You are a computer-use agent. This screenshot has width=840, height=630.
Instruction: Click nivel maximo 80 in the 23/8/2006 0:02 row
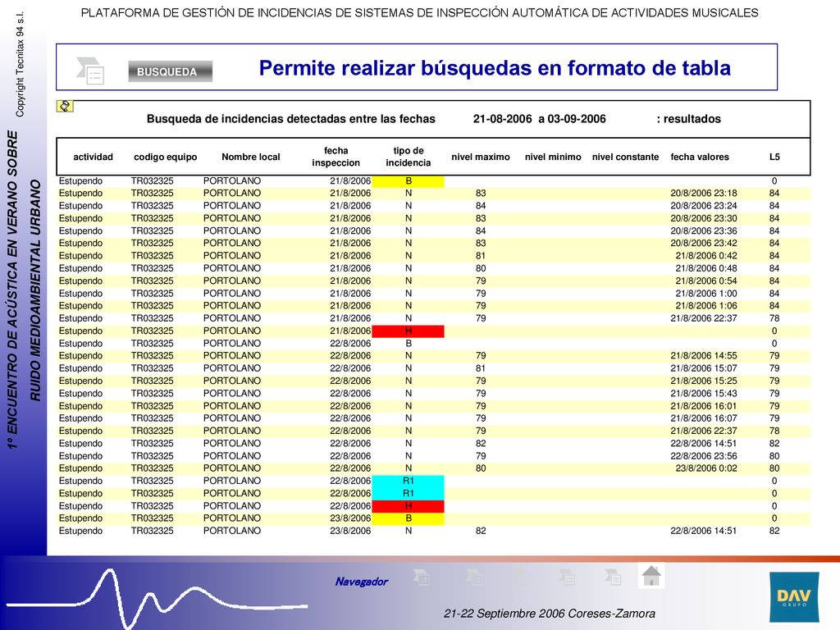pyautogui.click(x=481, y=468)
